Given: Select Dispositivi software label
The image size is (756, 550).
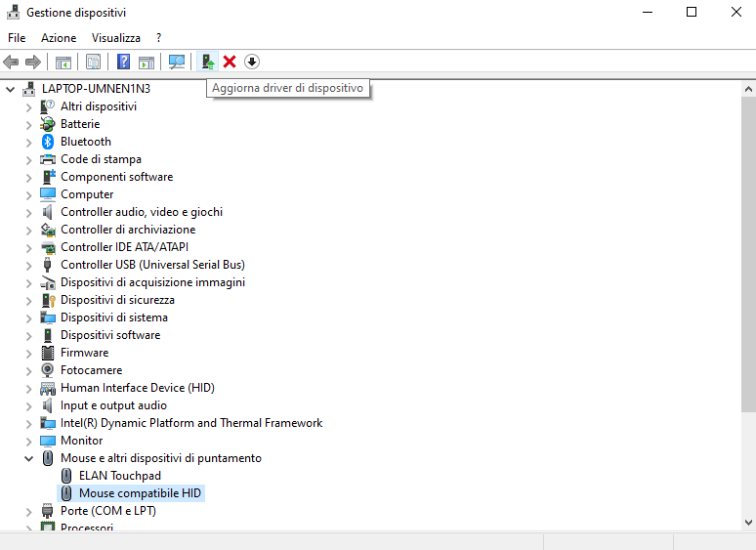Looking at the screenshot, I should [x=110, y=335].
